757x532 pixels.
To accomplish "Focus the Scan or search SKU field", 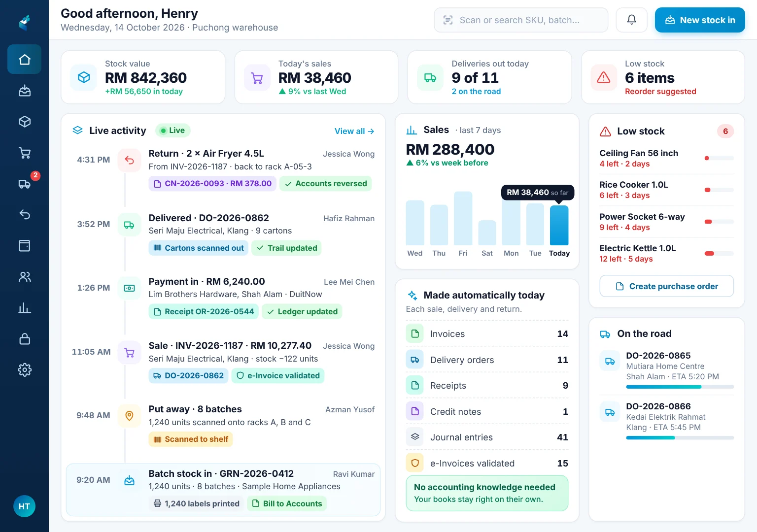I will (521, 20).
